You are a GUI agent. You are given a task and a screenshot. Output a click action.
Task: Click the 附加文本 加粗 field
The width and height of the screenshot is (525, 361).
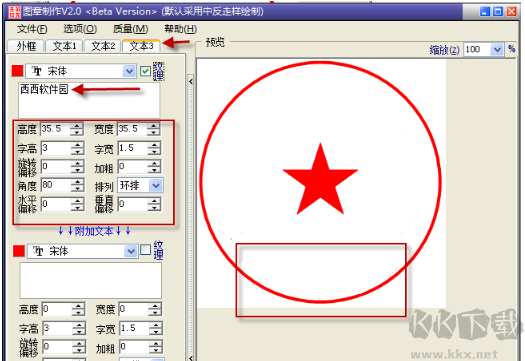(135, 347)
